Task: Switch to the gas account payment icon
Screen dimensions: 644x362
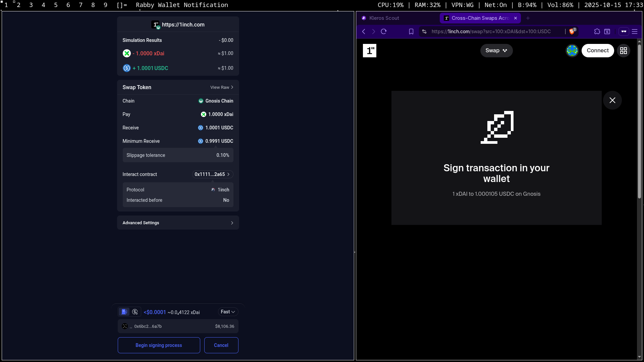Action: click(135, 312)
